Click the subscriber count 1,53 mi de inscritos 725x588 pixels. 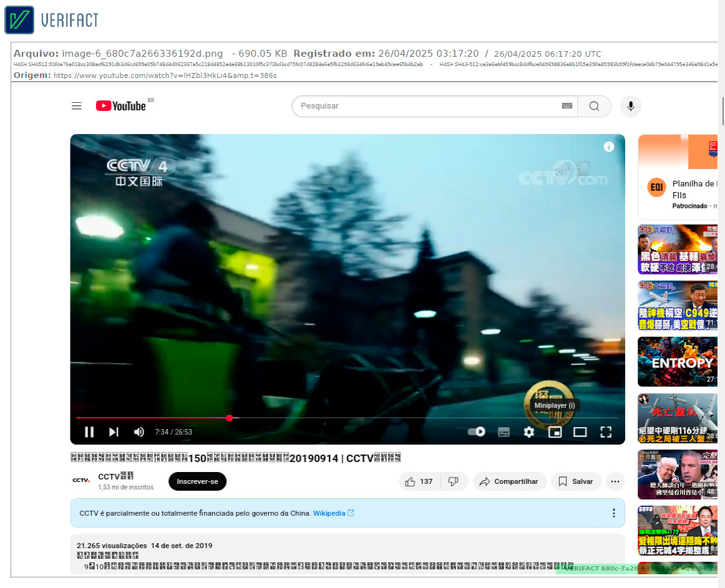pyautogui.click(x=126, y=487)
